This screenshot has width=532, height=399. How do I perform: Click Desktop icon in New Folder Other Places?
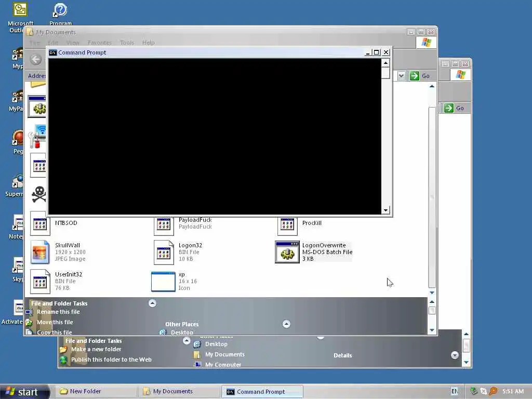(197, 344)
